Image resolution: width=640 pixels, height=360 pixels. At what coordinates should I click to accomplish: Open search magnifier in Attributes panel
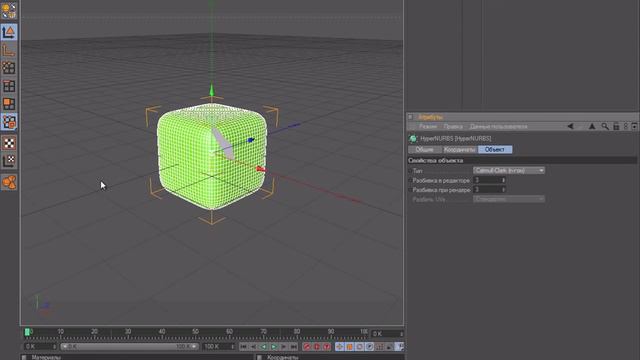605,127
